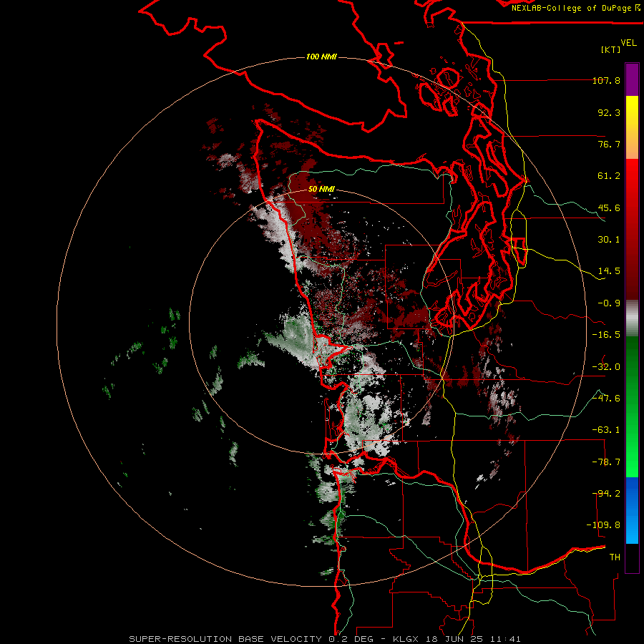
Task: Click the 50 NMI range ring label
Action: (x=321, y=189)
